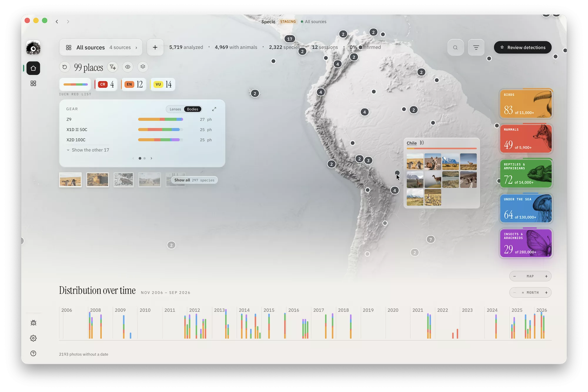Open the bug report icon
The width and height of the screenshot is (588, 392).
click(33, 323)
